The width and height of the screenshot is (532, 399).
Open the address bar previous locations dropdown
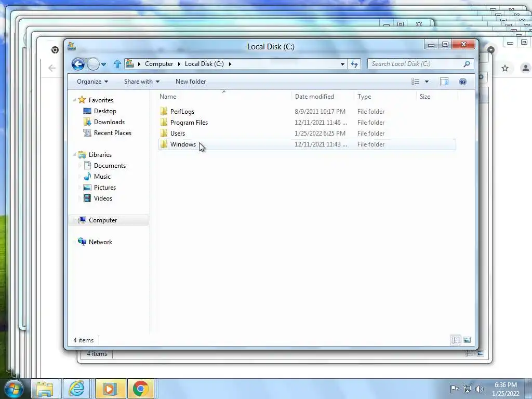(x=342, y=64)
